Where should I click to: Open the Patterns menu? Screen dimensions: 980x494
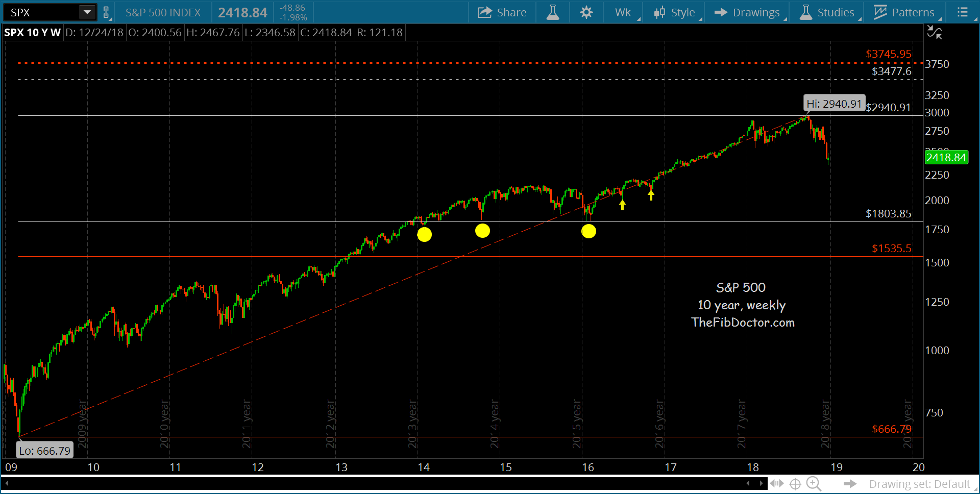pyautogui.click(x=906, y=12)
